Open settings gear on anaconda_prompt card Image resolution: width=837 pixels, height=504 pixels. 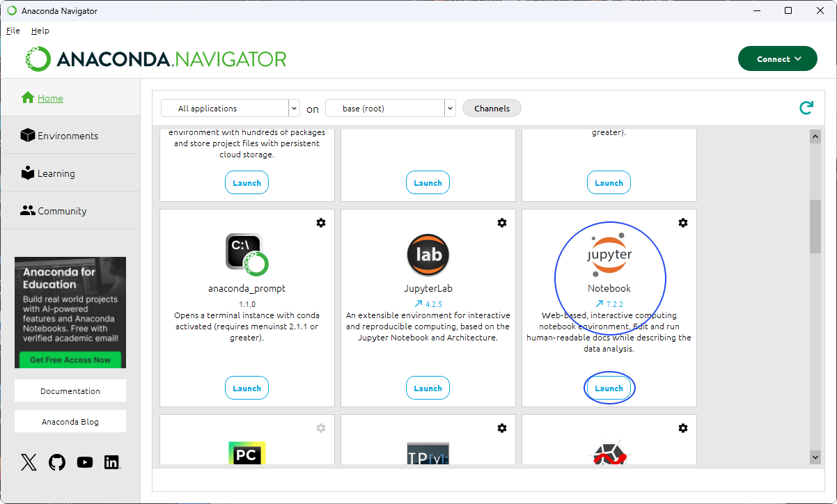[321, 223]
